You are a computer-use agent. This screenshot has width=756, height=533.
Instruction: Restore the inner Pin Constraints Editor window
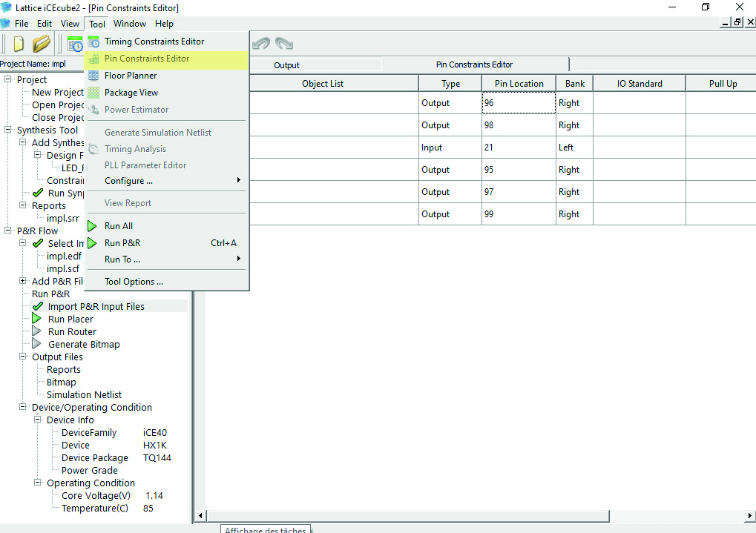pyautogui.click(x=737, y=22)
